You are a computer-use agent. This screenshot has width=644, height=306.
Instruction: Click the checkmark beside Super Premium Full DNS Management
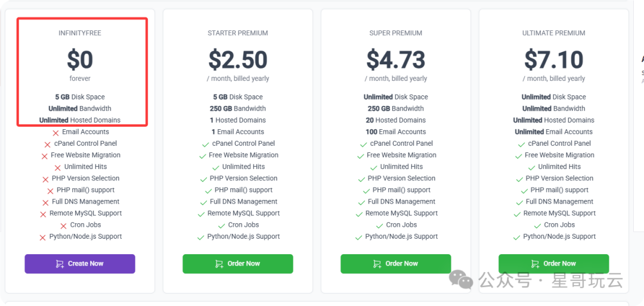(361, 202)
